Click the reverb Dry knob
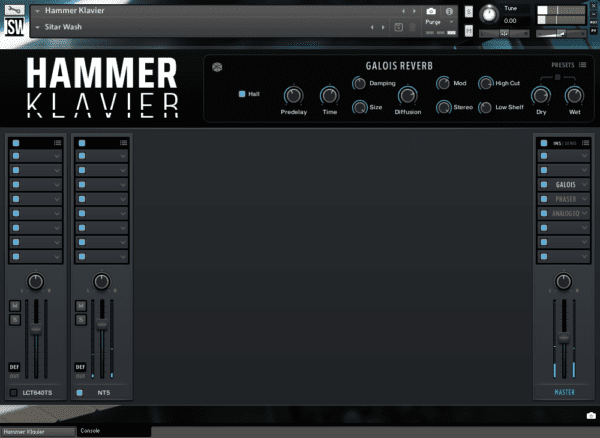The height and width of the screenshot is (438, 600). pyautogui.click(x=541, y=96)
